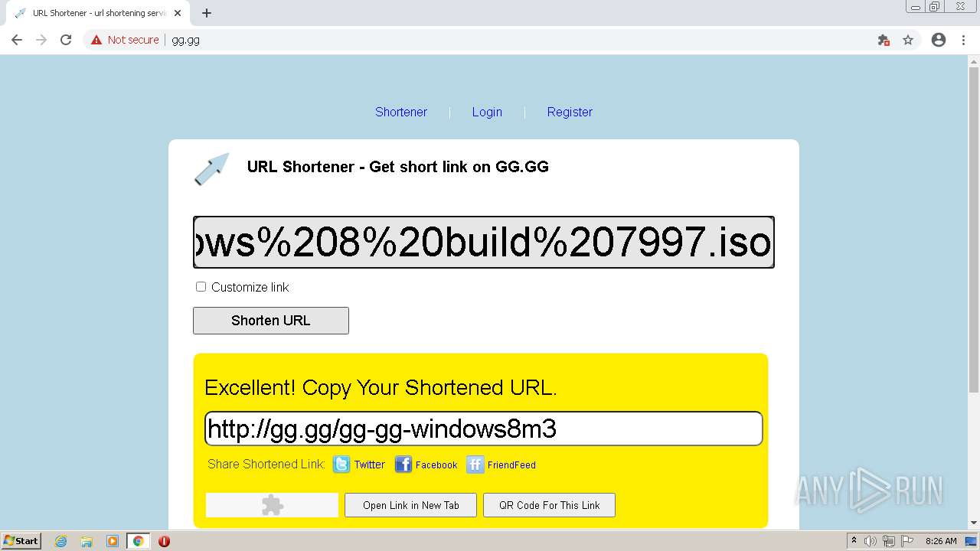This screenshot has height=551, width=980.
Task: Click QR Code For This Link button
Action: (550, 505)
